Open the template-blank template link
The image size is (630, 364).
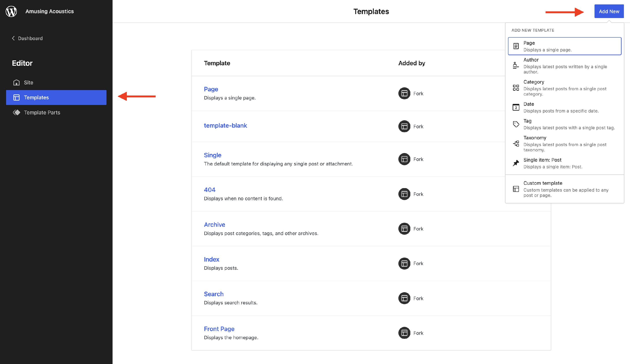(x=225, y=125)
